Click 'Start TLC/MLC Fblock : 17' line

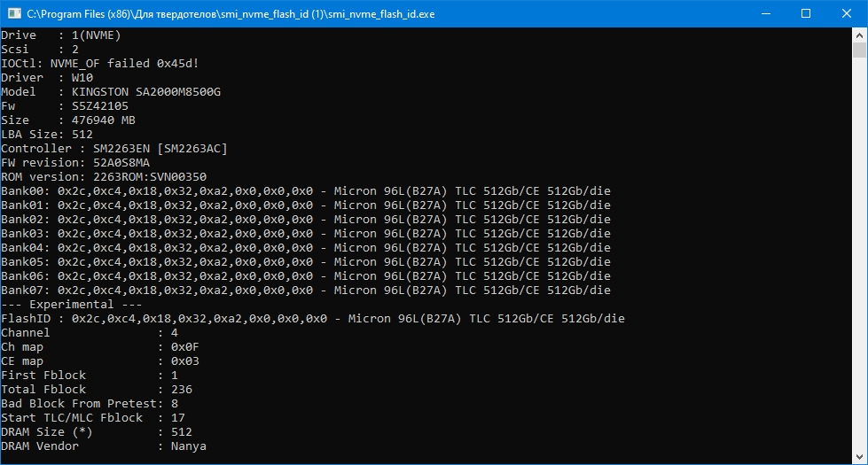click(93, 418)
